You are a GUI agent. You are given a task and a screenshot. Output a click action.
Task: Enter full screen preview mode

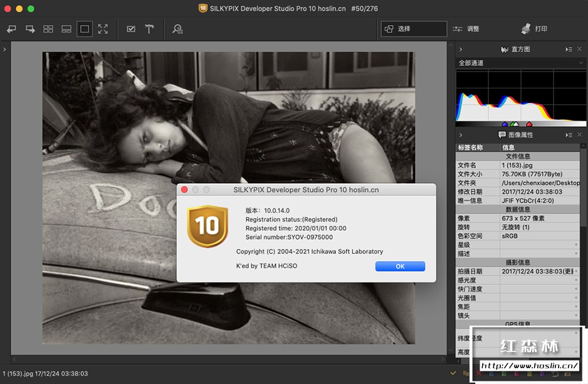pos(103,29)
